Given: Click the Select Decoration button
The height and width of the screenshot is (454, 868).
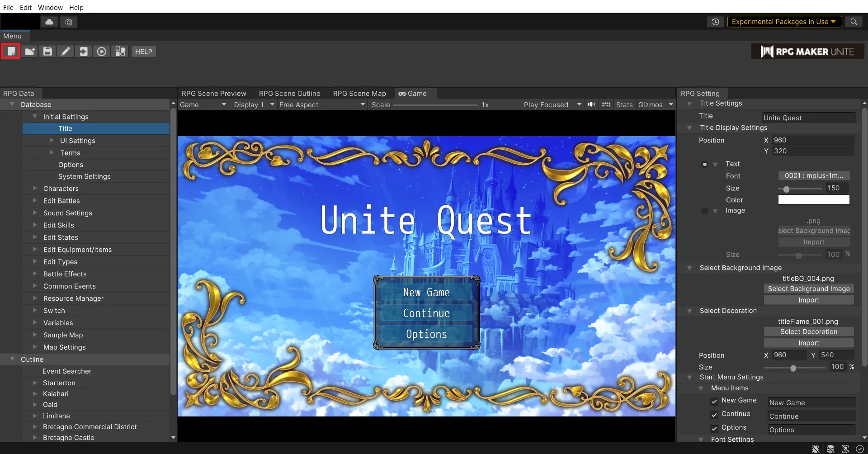Looking at the screenshot, I should click(x=808, y=332).
